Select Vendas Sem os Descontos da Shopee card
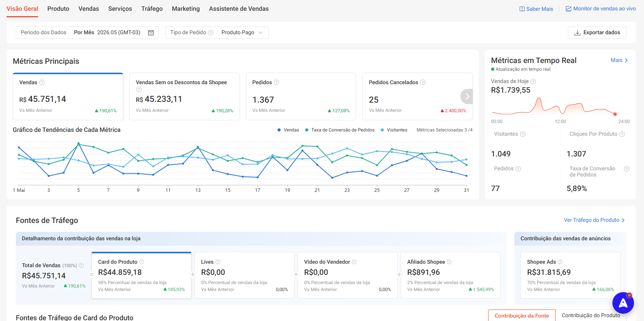This screenshot has height=321, width=644. tap(184, 96)
